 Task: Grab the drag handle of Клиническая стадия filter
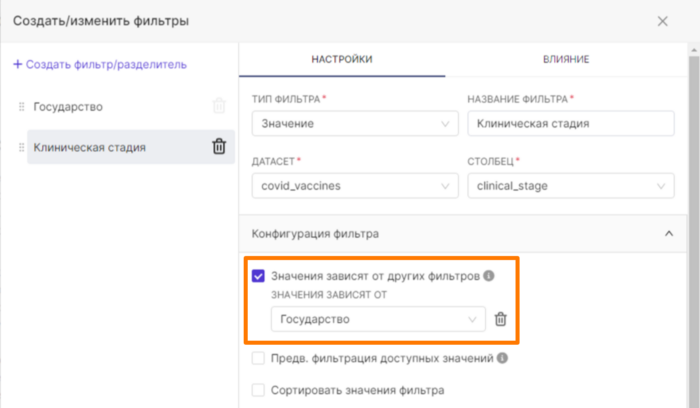21,147
